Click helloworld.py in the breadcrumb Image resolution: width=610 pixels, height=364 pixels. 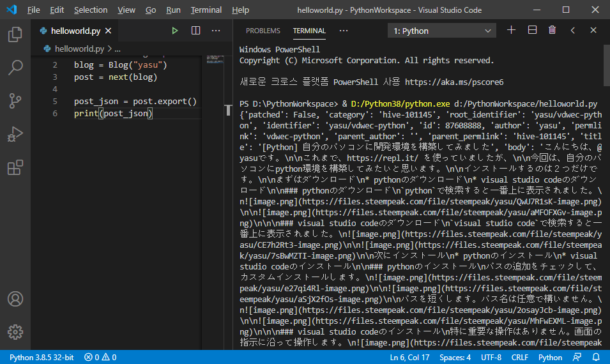pyautogui.click(x=79, y=49)
